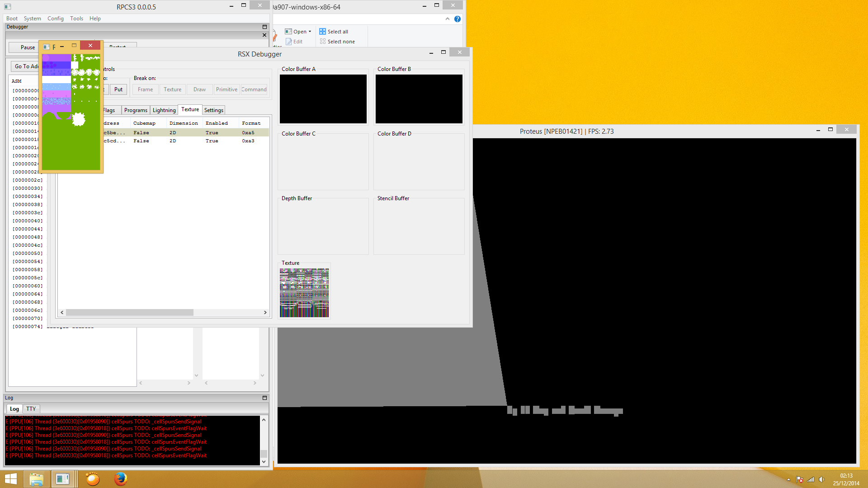Click ASM line 00000040 in Debugger
868x488 pixels.
point(28,221)
